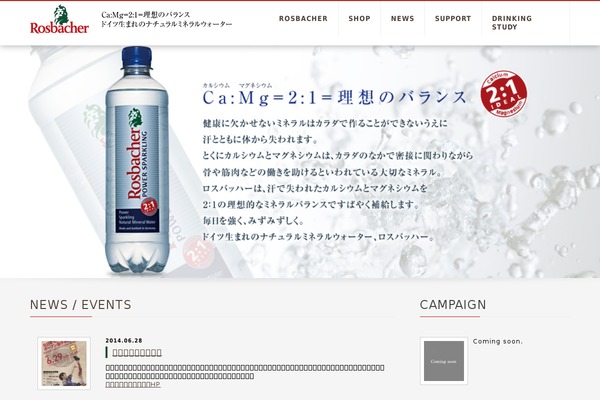Click the NEWS / EVENTS heading
The width and height of the screenshot is (600, 400).
click(x=81, y=305)
